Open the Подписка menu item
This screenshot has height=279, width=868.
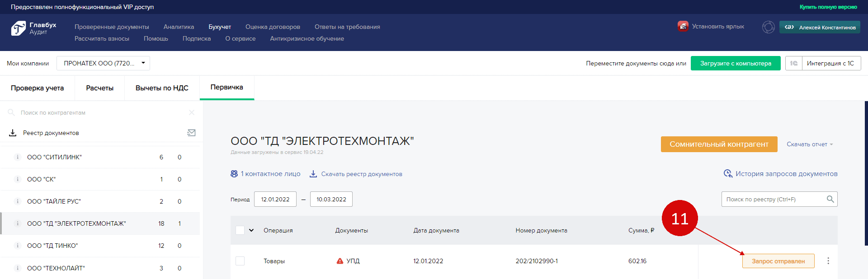tap(197, 38)
